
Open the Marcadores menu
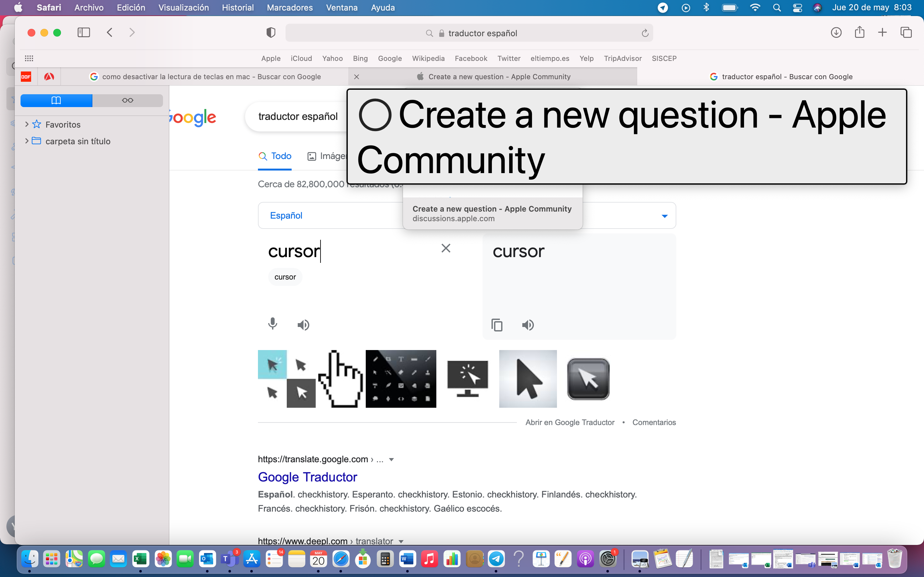click(x=289, y=8)
